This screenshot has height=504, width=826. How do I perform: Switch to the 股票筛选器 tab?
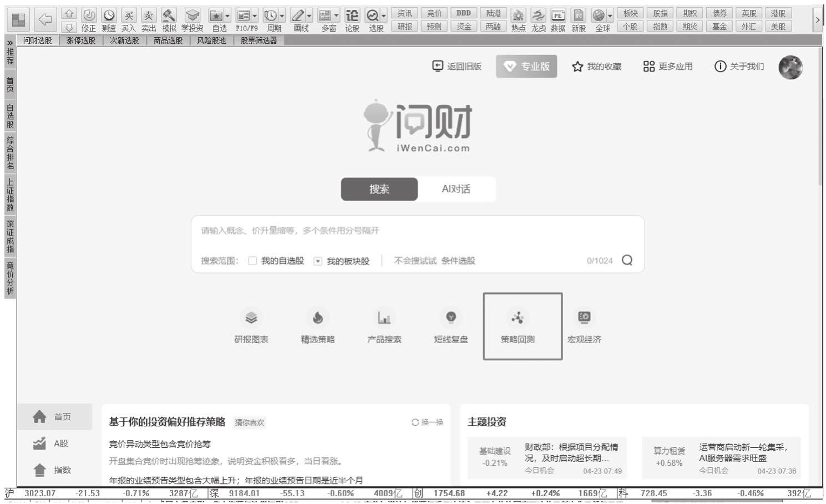[x=259, y=40]
